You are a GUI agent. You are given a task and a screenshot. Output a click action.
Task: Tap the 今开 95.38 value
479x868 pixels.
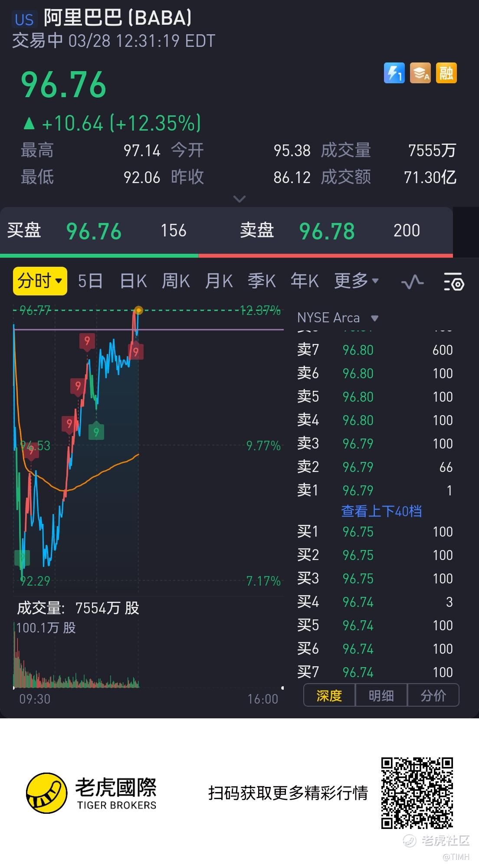[x=292, y=151]
